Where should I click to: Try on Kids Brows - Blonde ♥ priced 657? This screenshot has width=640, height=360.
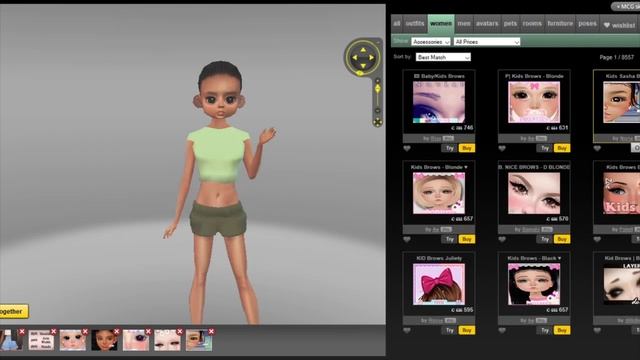(x=449, y=239)
